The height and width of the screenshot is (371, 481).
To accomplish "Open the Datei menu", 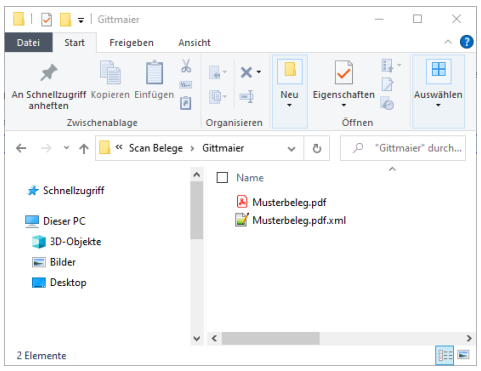I will tap(28, 43).
